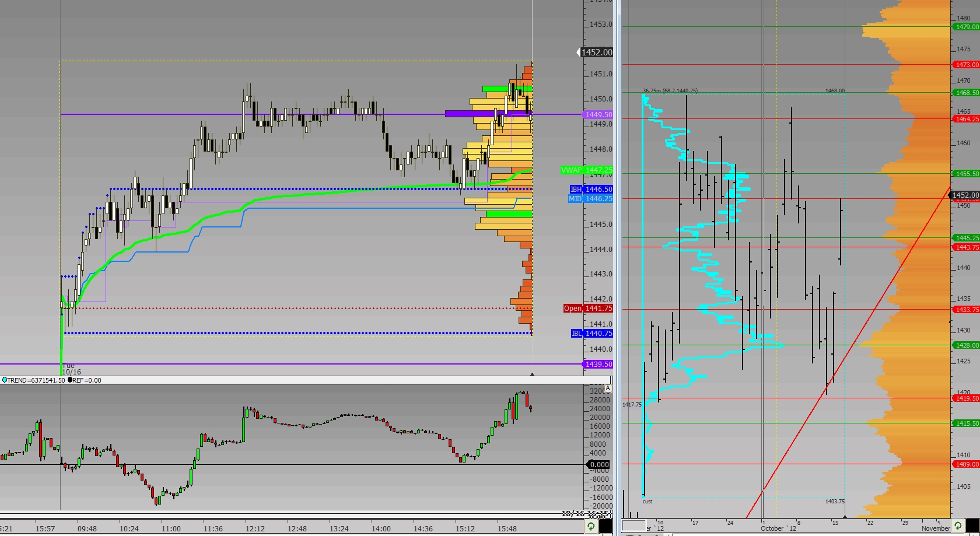The image size is (980, 536).
Task: Click the 12:12 time axis label
Action: click(255, 529)
